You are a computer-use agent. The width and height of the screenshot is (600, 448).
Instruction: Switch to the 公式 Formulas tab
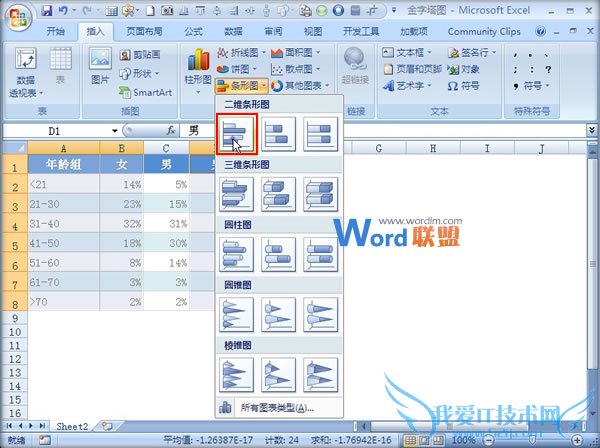[x=193, y=31]
